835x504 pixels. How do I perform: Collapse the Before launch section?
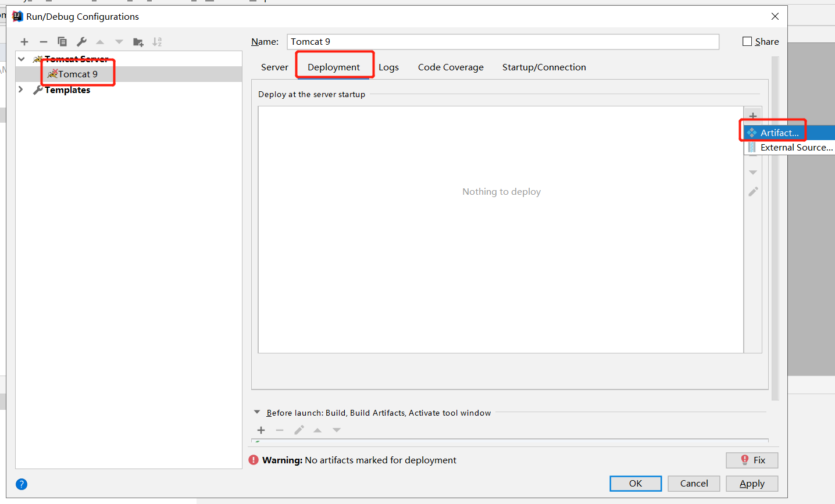pyautogui.click(x=257, y=412)
